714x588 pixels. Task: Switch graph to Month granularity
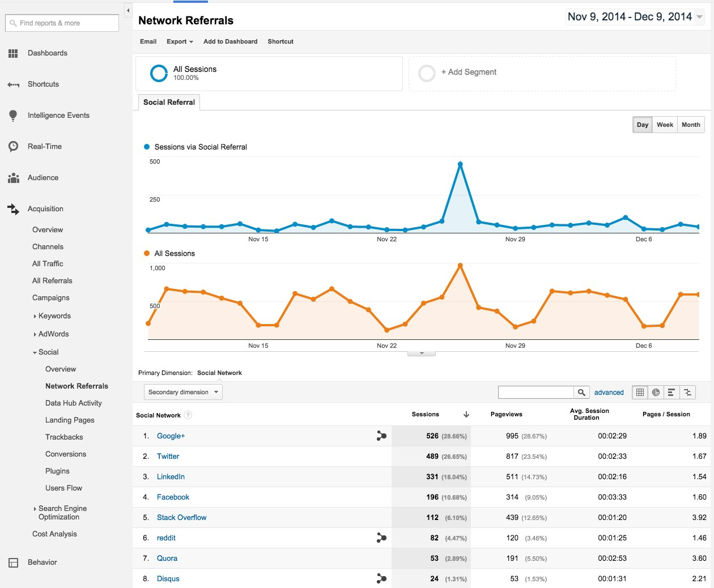(x=691, y=125)
